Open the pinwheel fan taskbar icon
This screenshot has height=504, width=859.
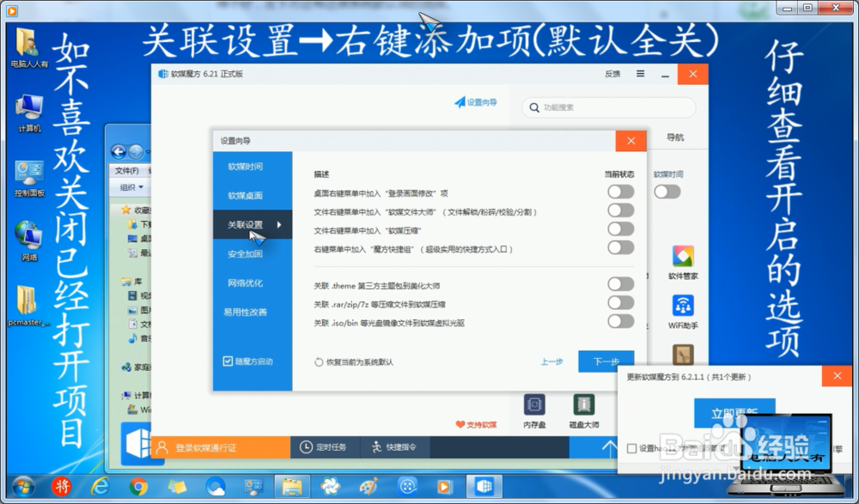(x=331, y=487)
